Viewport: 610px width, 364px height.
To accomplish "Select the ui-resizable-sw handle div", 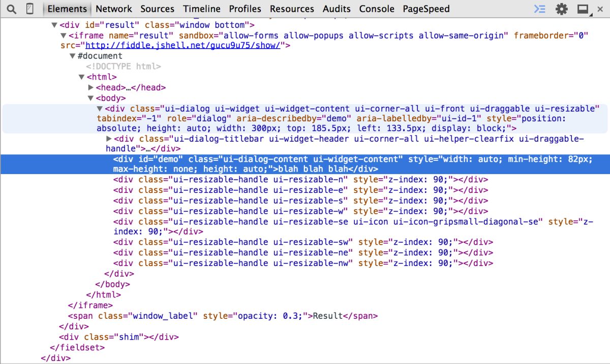I will [303, 242].
